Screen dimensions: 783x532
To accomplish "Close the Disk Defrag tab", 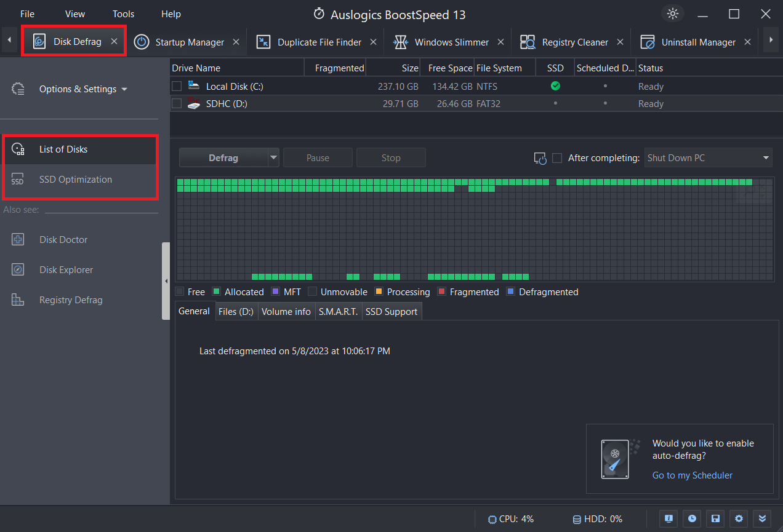I will click(x=114, y=41).
